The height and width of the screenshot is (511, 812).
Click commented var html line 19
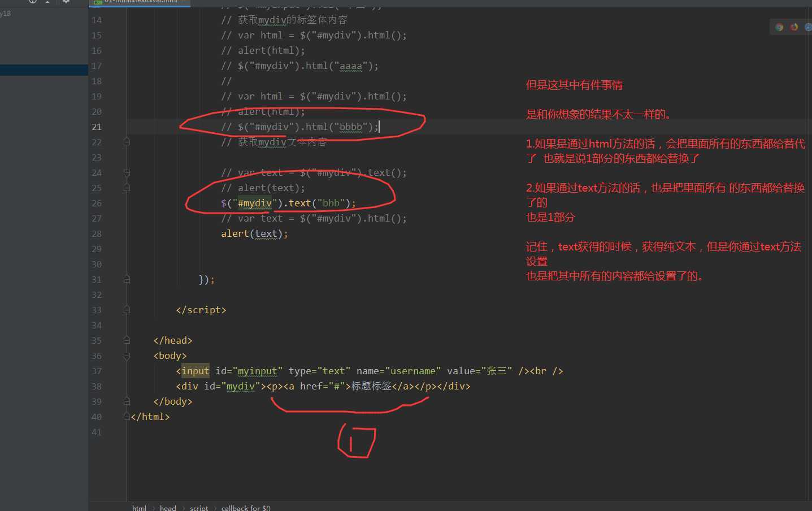pyautogui.click(x=314, y=96)
